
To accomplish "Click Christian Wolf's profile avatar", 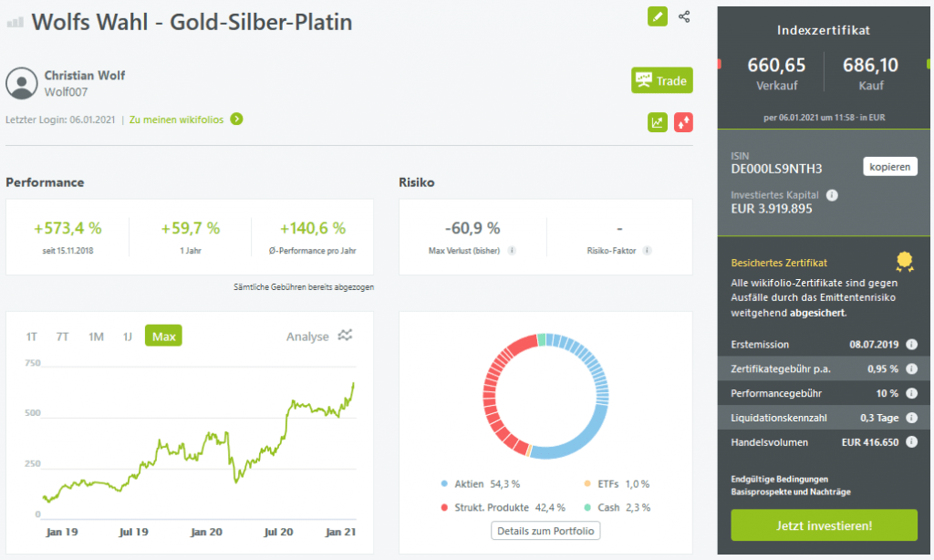I will [21, 83].
